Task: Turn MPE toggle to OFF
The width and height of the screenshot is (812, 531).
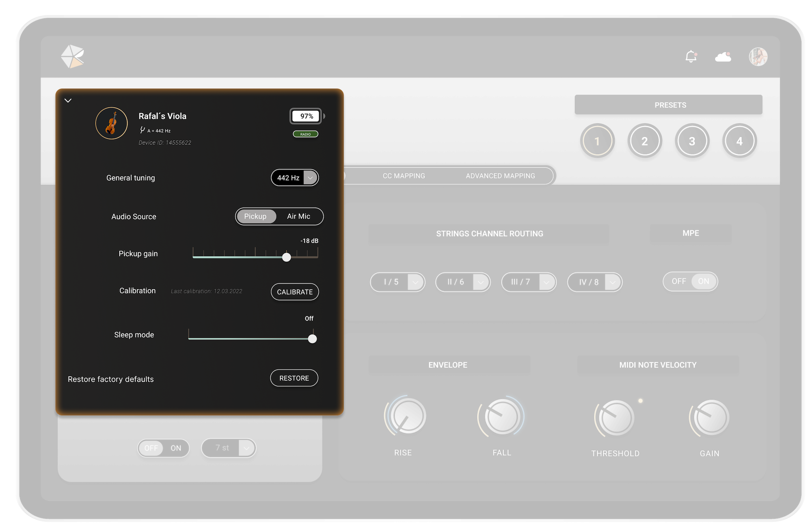Action: coord(678,282)
